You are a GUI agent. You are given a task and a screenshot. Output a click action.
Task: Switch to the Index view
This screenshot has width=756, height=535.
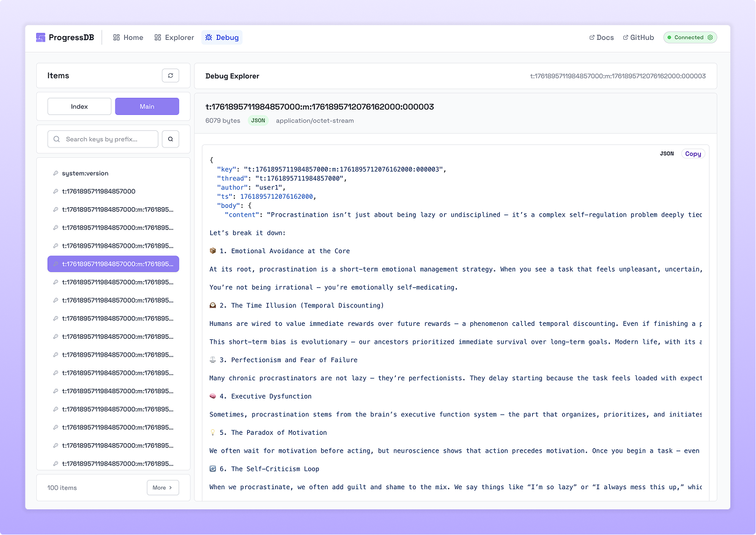(79, 106)
